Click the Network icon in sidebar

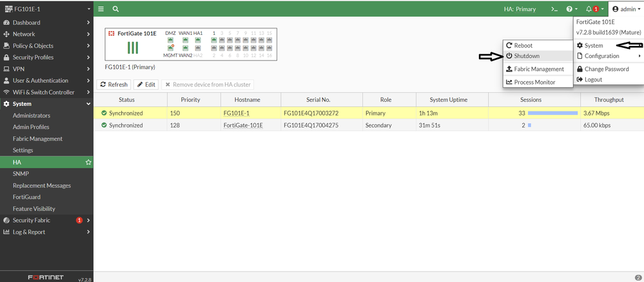pos(6,34)
